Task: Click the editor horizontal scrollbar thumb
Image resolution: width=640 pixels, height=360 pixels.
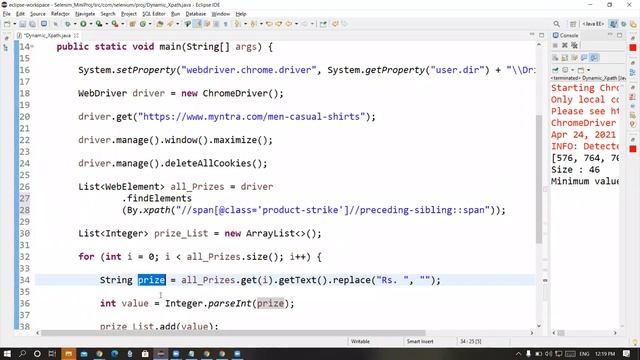Action: [x=233, y=333]
